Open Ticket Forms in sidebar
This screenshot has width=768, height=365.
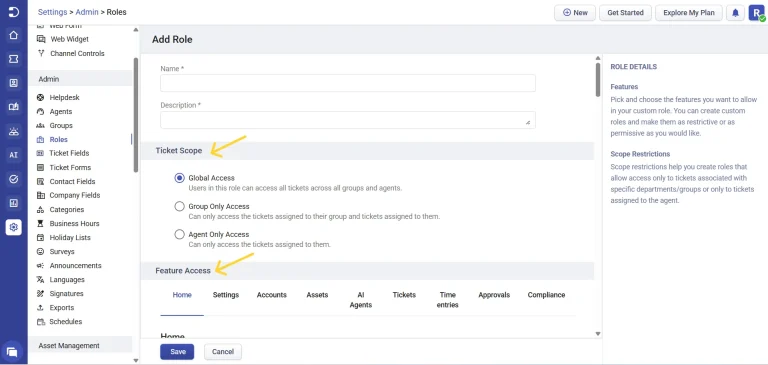point(70,168)
